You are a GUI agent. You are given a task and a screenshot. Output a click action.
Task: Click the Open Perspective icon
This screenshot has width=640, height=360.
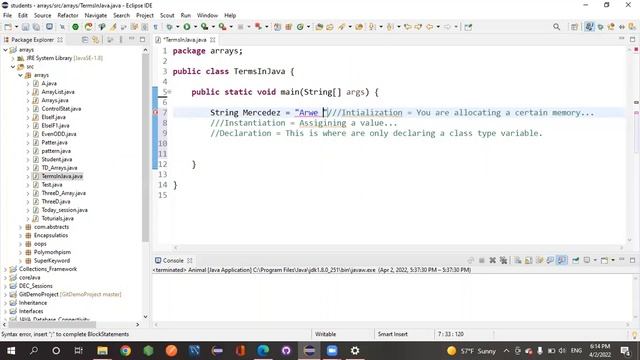click(574, 27)
